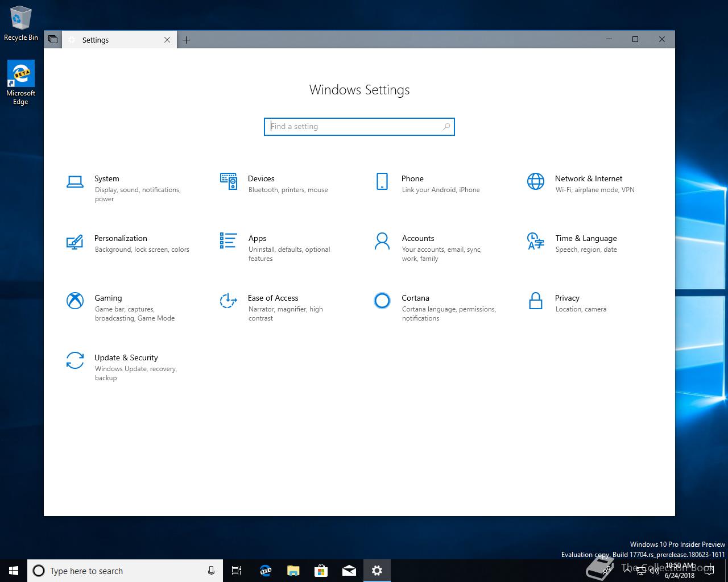The image size is (728, 582).
Task: Click 'Bluetooth, printers, mouse' description
Action: click(x=288, y=190)
